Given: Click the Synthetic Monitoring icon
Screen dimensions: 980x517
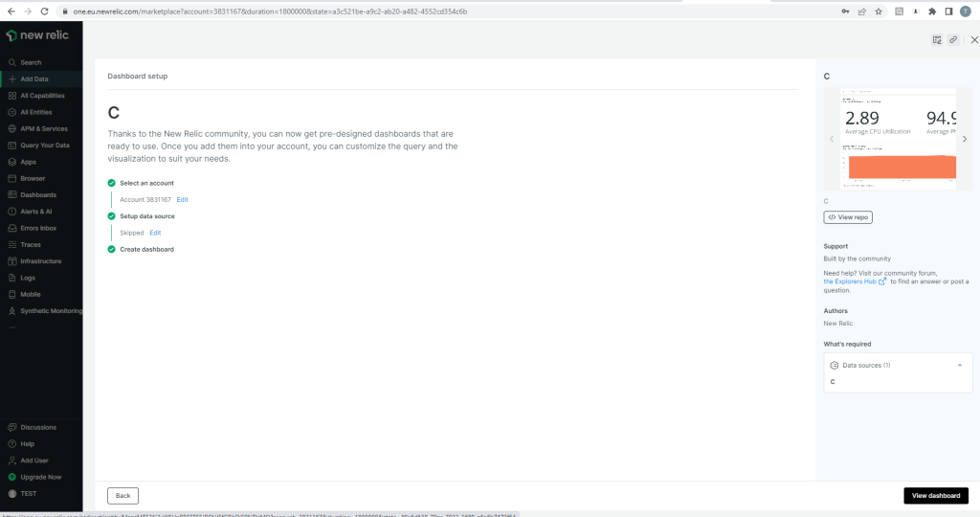Looking at the screenshot, I should coord(11,311).
